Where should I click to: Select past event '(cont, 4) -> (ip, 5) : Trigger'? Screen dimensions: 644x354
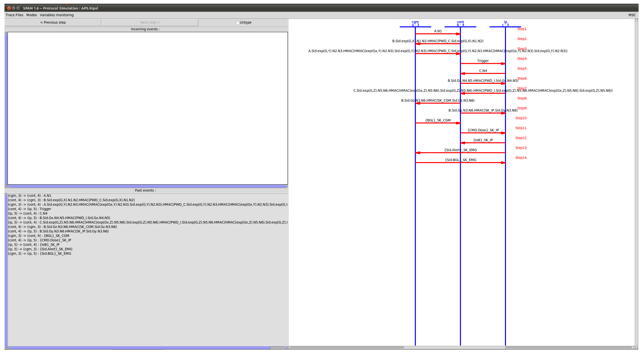[29, 209]
